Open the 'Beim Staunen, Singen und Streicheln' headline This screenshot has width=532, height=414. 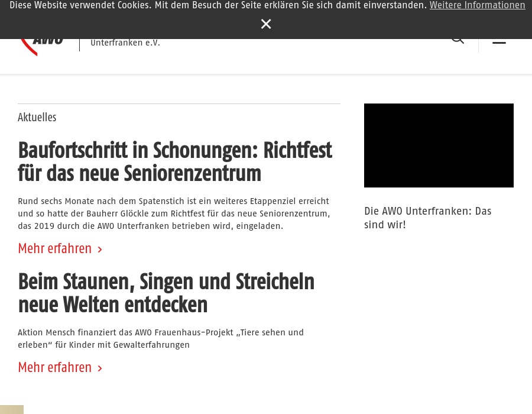[166, 293]
